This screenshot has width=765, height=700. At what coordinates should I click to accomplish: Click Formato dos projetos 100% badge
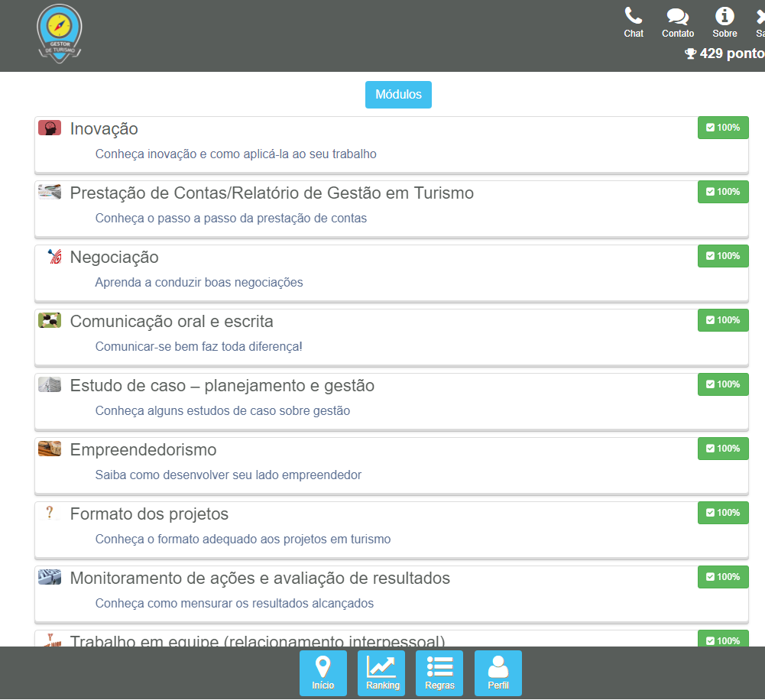(723, 513)
